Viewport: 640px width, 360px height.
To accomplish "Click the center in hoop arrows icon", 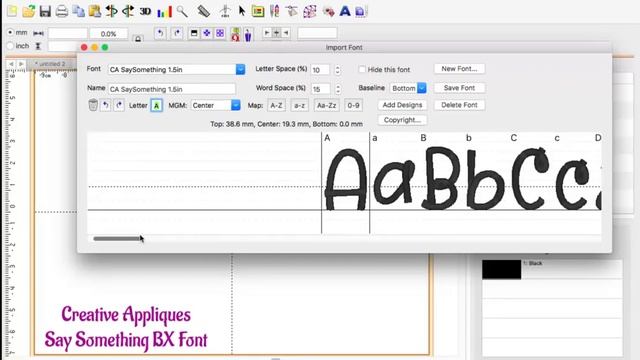I will pos(207,33).
